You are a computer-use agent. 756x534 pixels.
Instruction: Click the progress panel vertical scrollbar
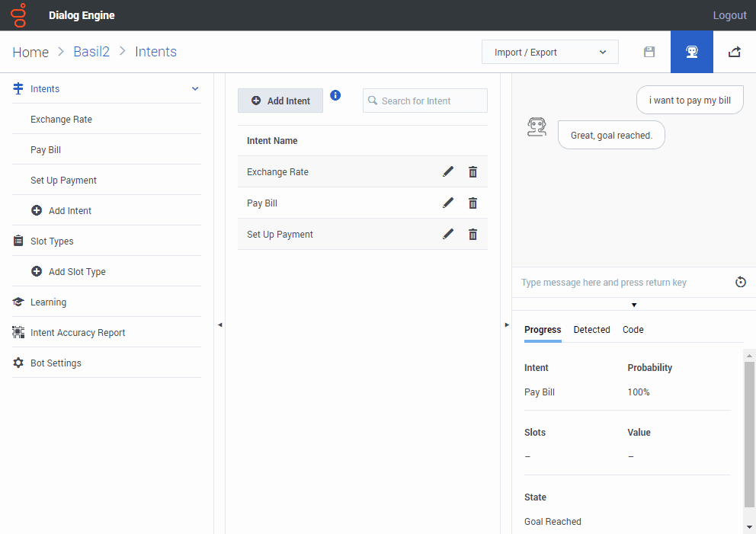(x=749, y=434)
